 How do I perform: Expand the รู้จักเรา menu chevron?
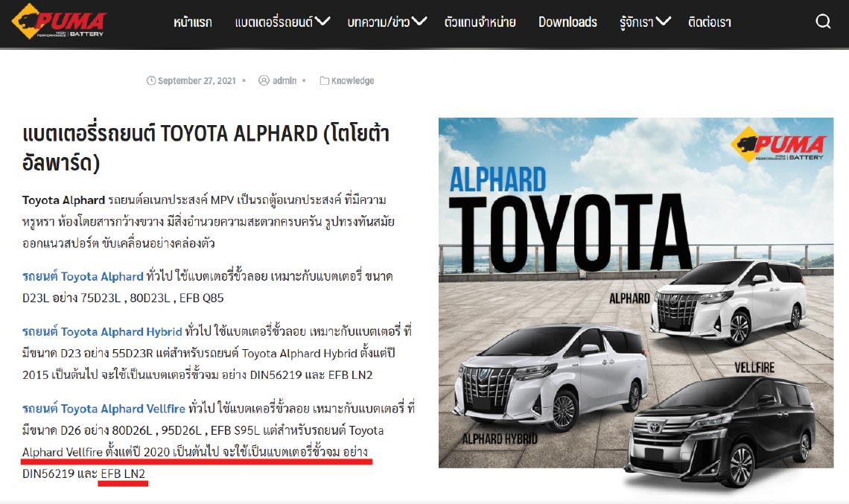[x=664, y=22]
